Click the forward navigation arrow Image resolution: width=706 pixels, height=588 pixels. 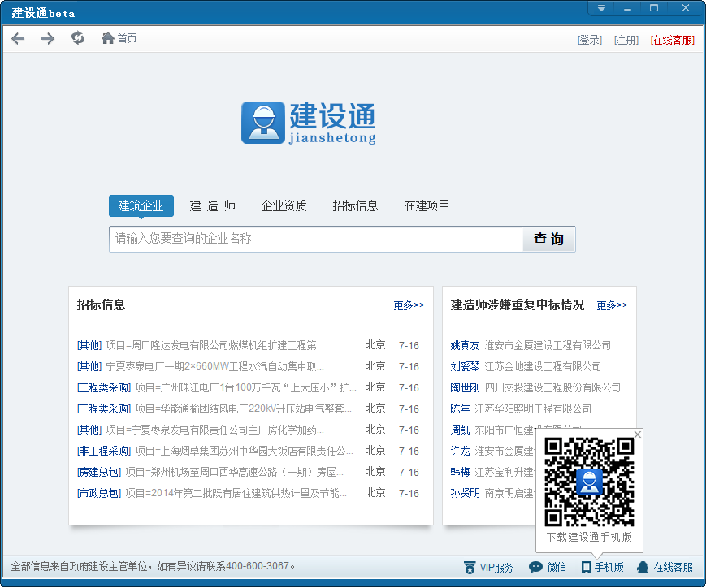pyautogui.click(x=47, y=38)
